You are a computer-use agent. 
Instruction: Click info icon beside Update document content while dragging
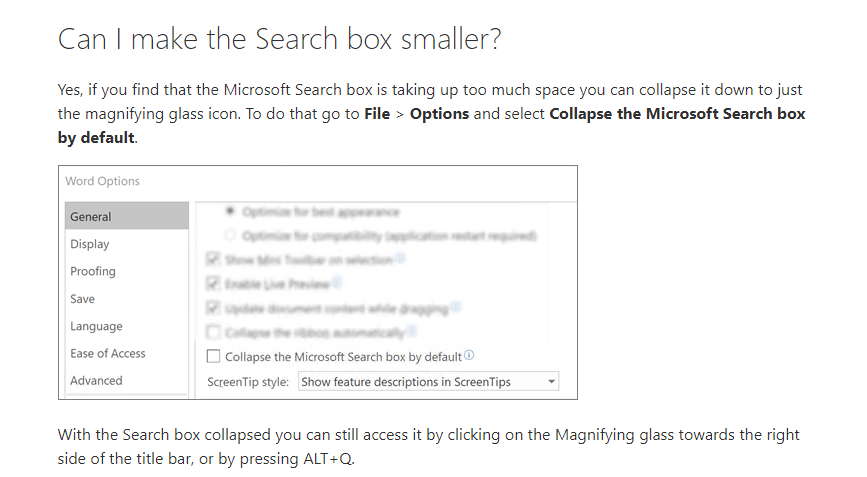tap(455, 307)
